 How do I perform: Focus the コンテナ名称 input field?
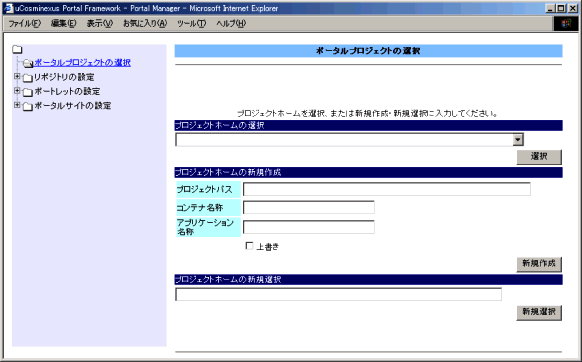tap(309, 207)
